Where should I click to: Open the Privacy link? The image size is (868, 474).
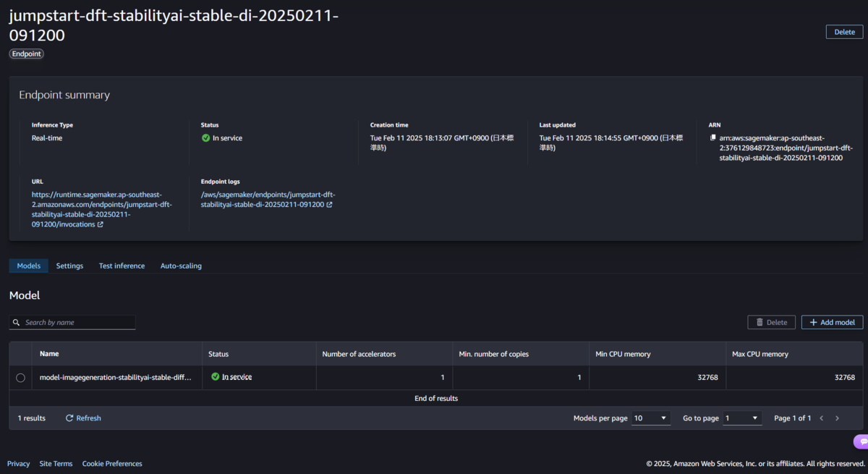19,464
